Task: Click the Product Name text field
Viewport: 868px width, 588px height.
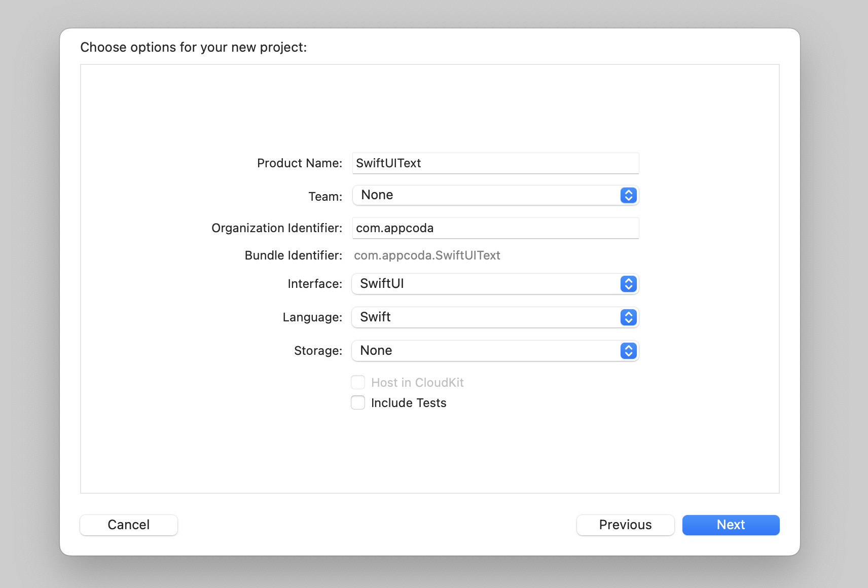Action: (x=495, y=163)
